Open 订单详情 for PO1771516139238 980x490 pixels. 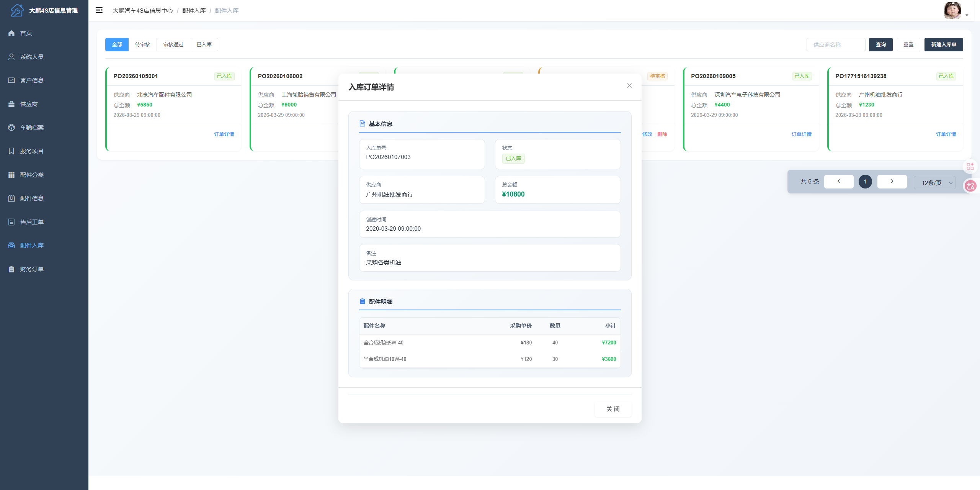tap(946, 134)
